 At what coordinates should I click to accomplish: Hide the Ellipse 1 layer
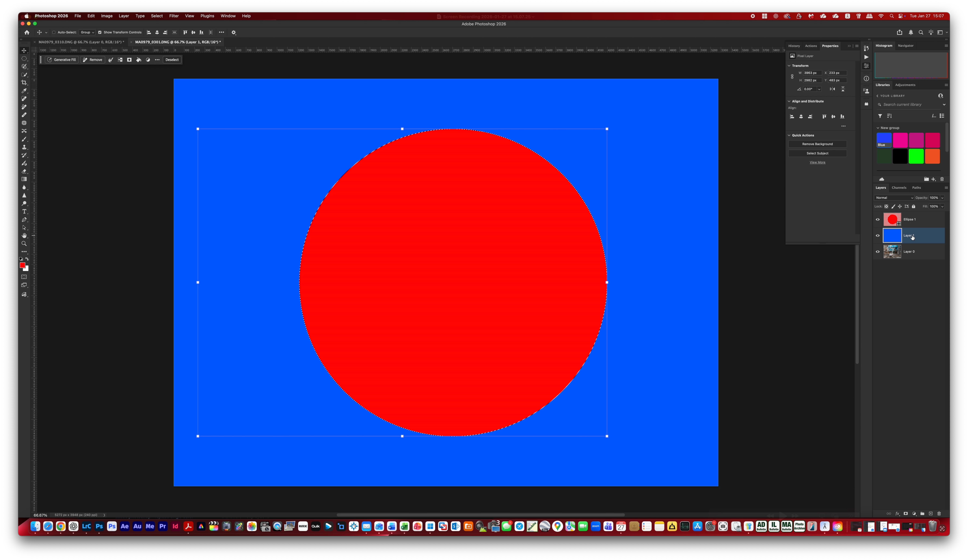[877, 220]
